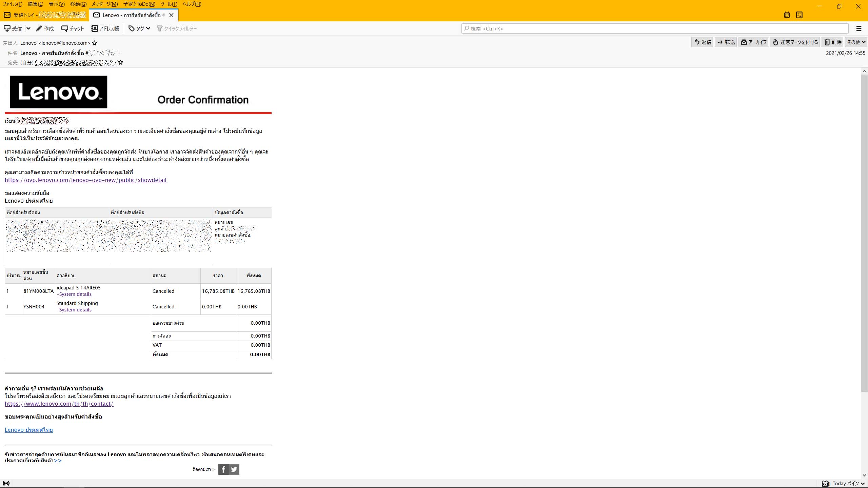
Task: Open the 予定とToDo(N) menu
Action: point(139,4)
